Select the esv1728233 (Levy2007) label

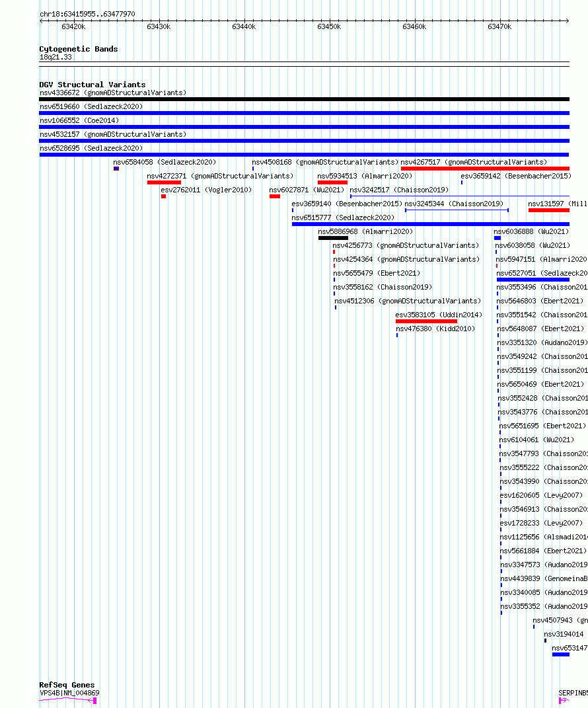tap(541, 524)
